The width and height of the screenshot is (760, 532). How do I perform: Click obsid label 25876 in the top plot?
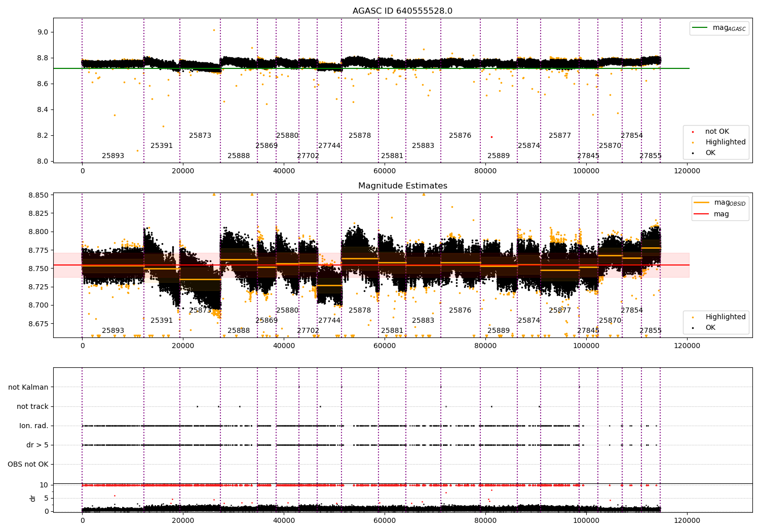(460, 136)
